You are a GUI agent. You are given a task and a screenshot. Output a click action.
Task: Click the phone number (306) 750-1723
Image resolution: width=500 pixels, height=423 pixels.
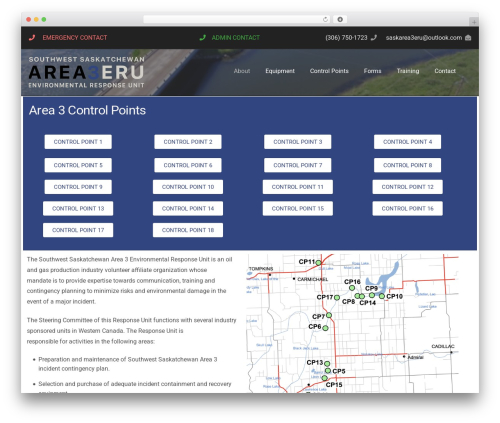pos(346,38)
